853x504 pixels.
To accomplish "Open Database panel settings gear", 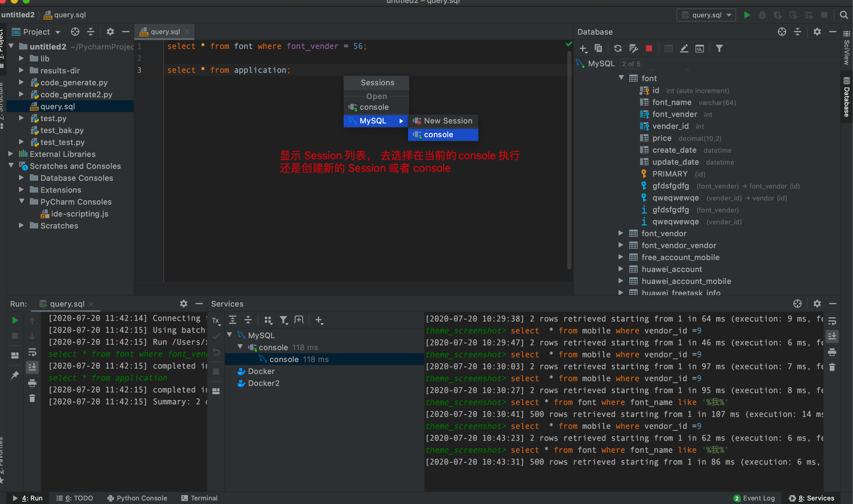I will [817, 32].
